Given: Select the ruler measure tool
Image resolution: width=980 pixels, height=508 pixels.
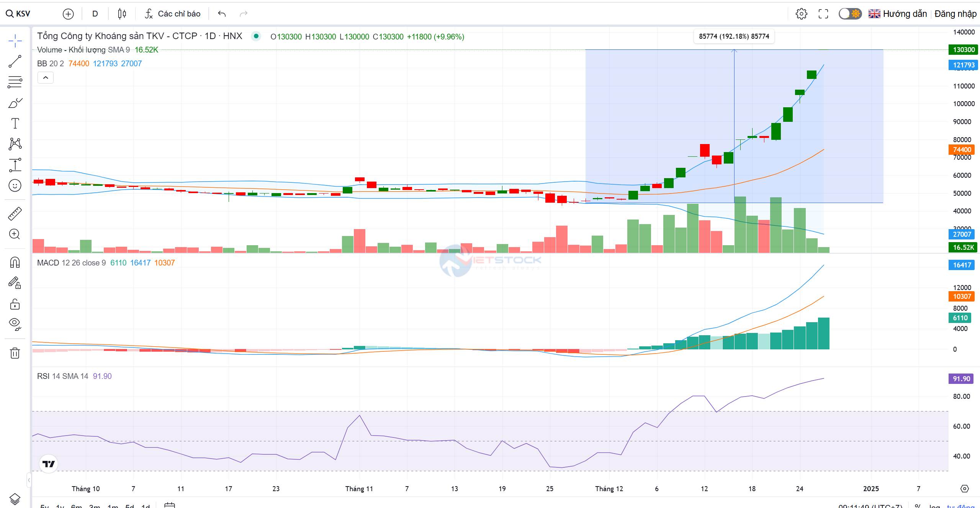Looking at the screenshot, I should coord(15,214).
